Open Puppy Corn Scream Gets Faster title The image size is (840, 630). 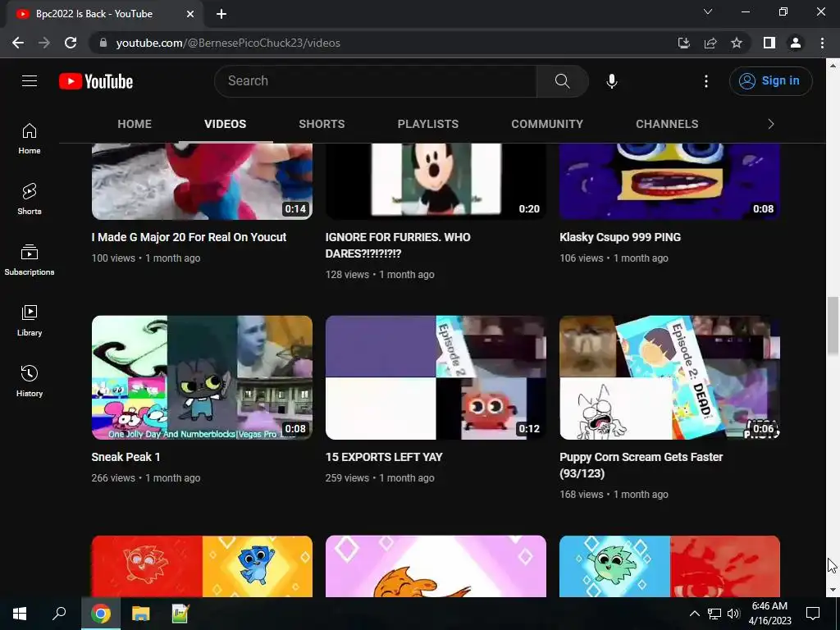point(641,465)
